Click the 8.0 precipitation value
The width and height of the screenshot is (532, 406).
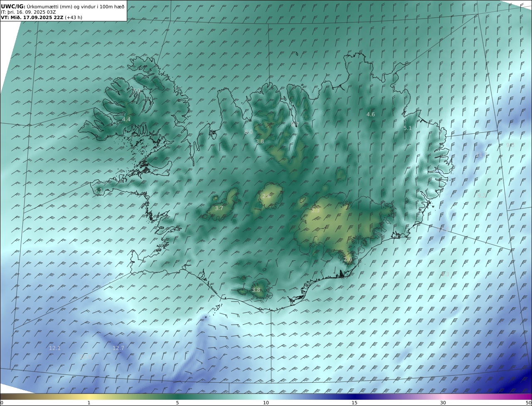[x=249, y=132]
